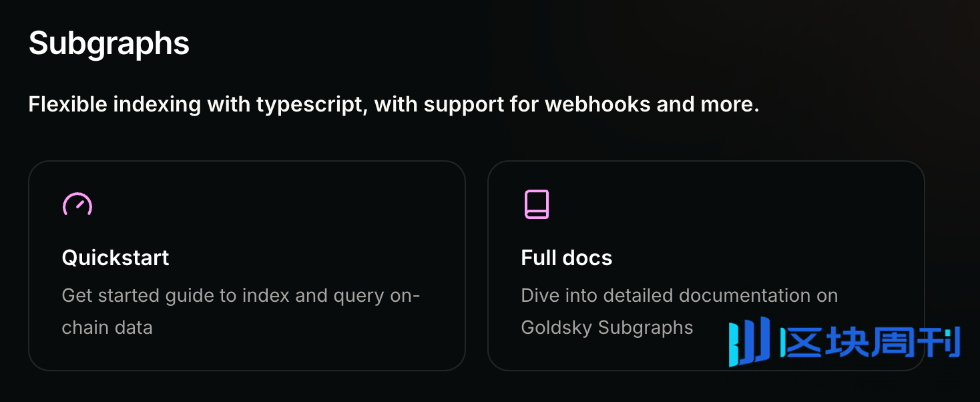The height and width of the screenshot is (402, 980).
Task: Click the Subgraphs section heading
Action: pos(109,43)
